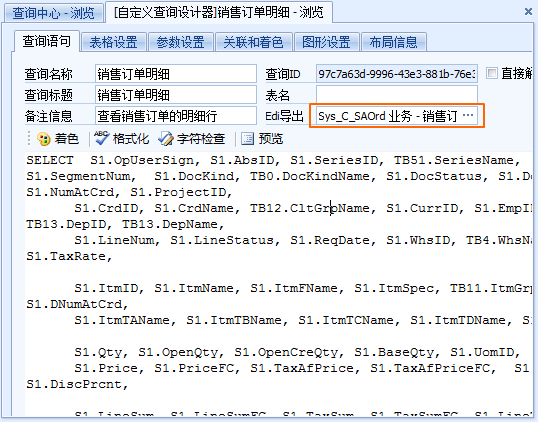Click the 字符检查 pencil icon

pos(166,139)
